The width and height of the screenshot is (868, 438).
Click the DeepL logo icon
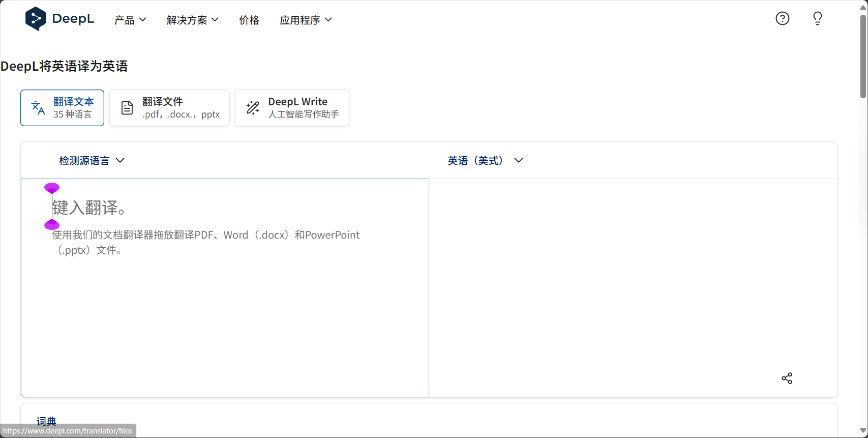(36, 19)
